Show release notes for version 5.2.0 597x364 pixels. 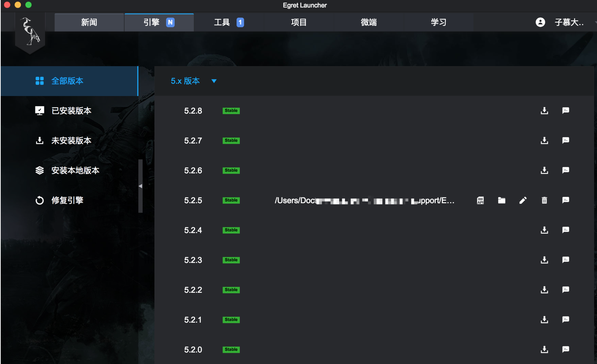[566, 349]
